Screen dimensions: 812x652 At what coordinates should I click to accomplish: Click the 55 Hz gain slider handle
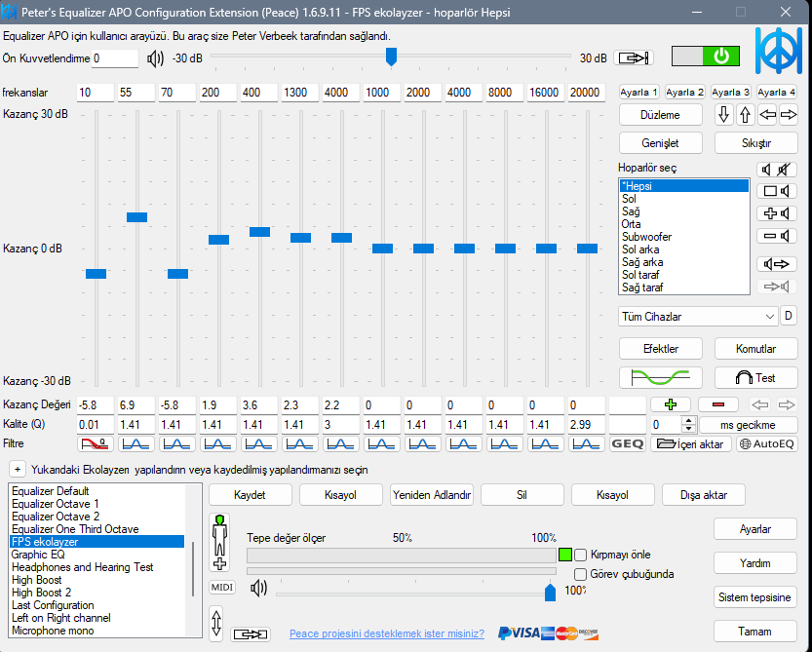tap(136, 217)
